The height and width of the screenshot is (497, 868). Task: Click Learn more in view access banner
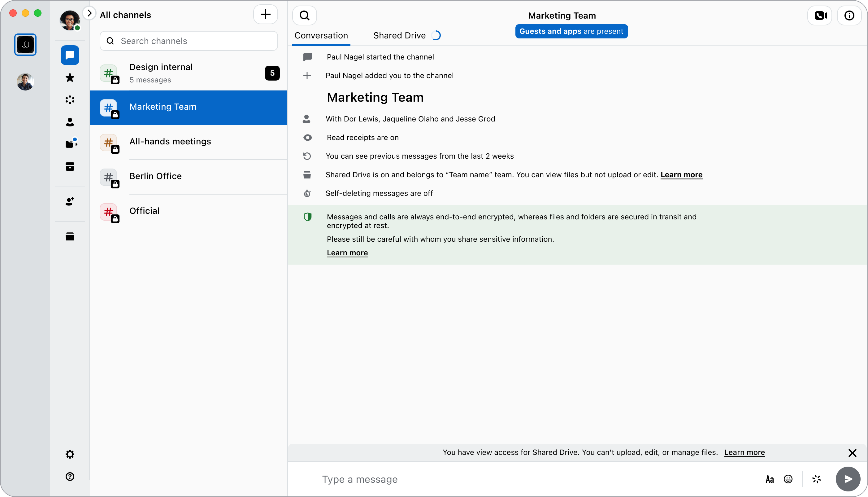744,452
